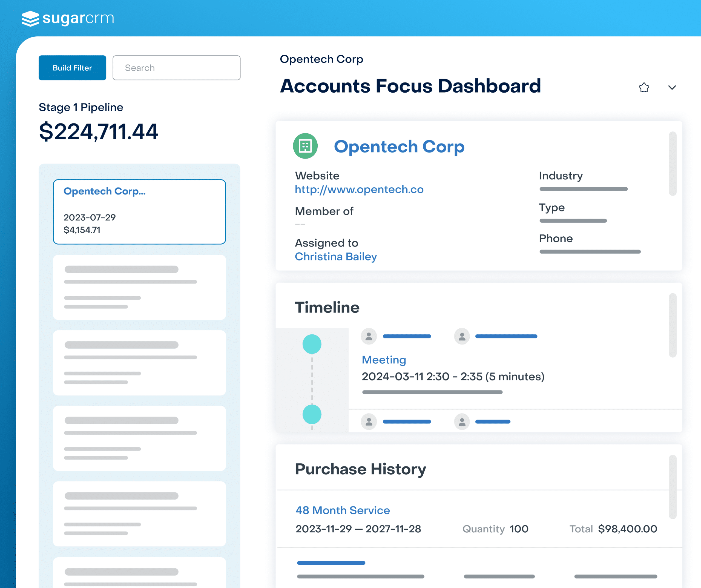701x588 pixels.
Task: Click the Phone field label
Action: coord(556,239)
